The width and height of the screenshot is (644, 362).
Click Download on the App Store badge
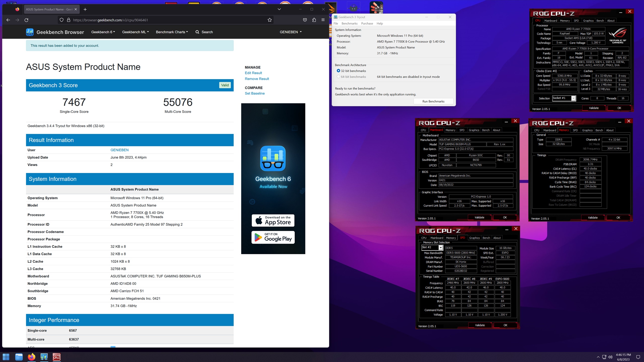click(x=273, y=220)
